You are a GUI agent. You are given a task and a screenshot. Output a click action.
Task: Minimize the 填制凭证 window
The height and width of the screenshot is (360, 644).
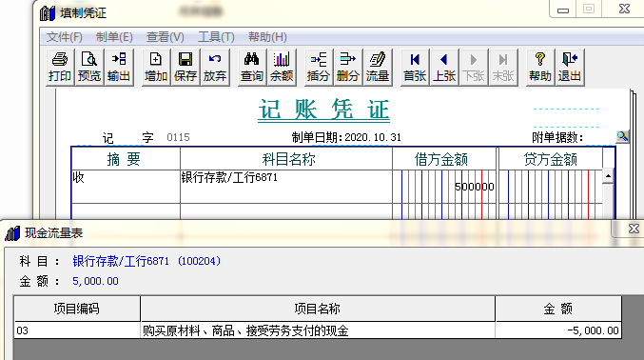pyautogui.click(x=563, y=10)
